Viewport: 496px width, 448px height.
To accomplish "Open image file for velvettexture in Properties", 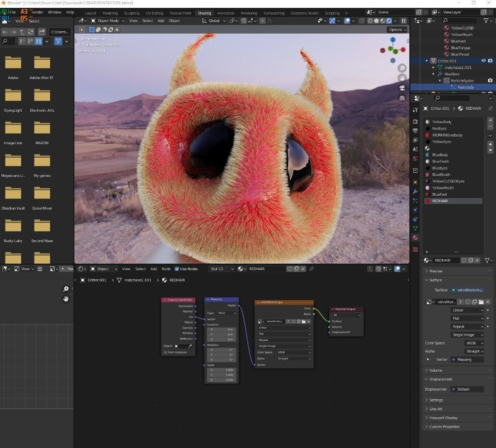I will [x=481, y=302].
